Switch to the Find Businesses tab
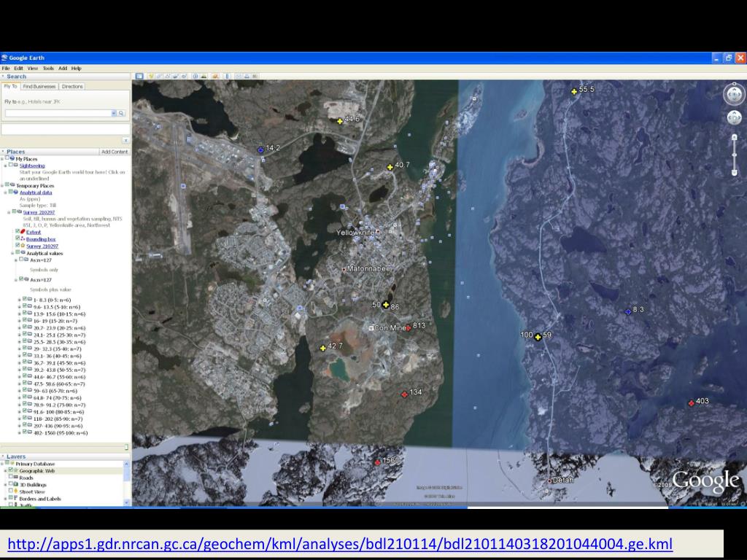This screenshot has width=747, height=560. pyautogui.click(x=39, y=87)
